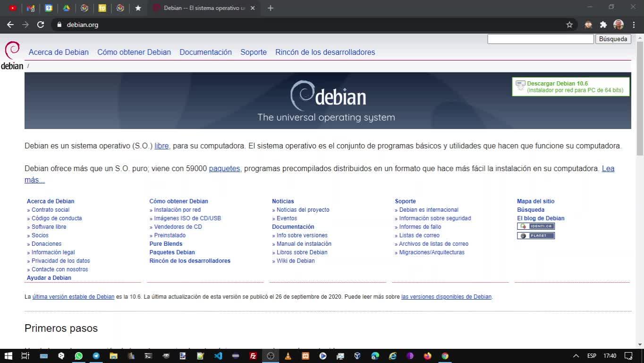Open Task View in the taskbar
Viewport: 644px width, 363px height.
click(25, 356)
